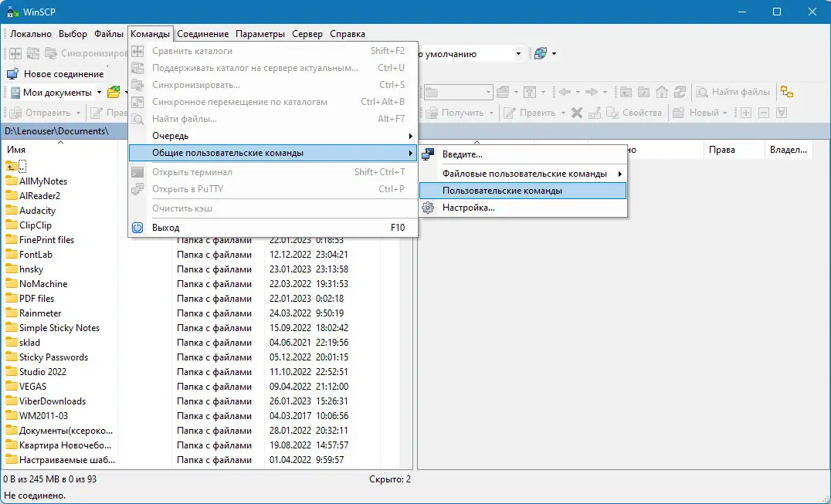Screen dimensions: 831x504
Task: Open the remote path combo box
Action: tap(458, 93)
